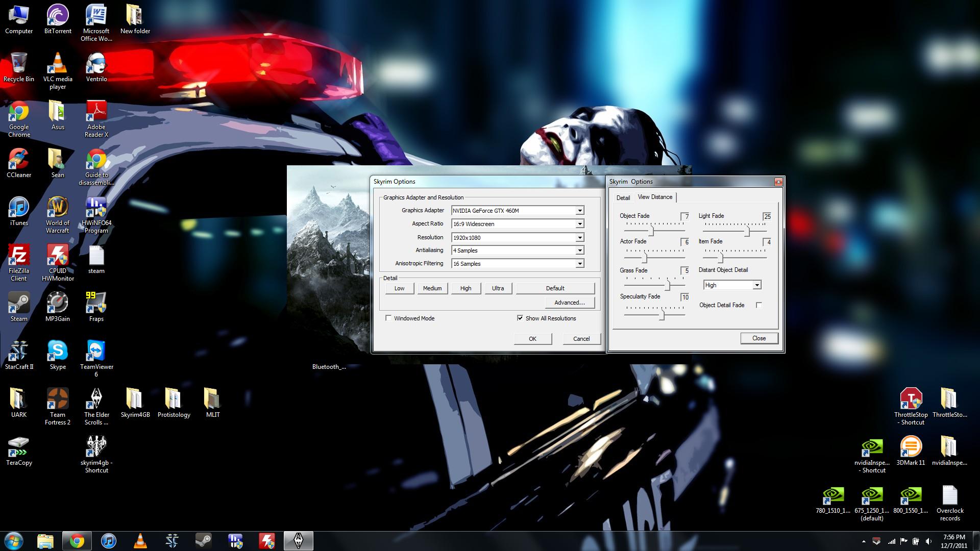This screenshot has height=551, width=980.
Task: Open the Advanced... settings
Action: click(x=570, y=303)
